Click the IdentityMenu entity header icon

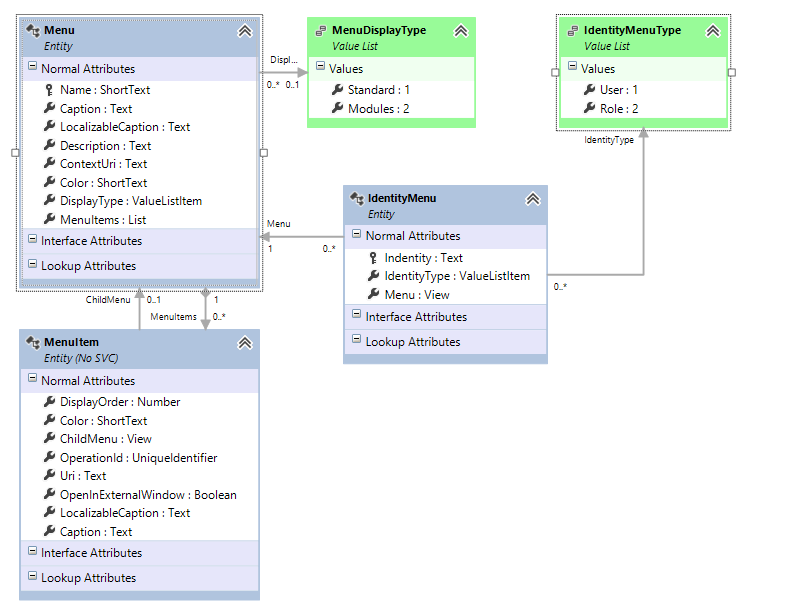click(357, 198)
